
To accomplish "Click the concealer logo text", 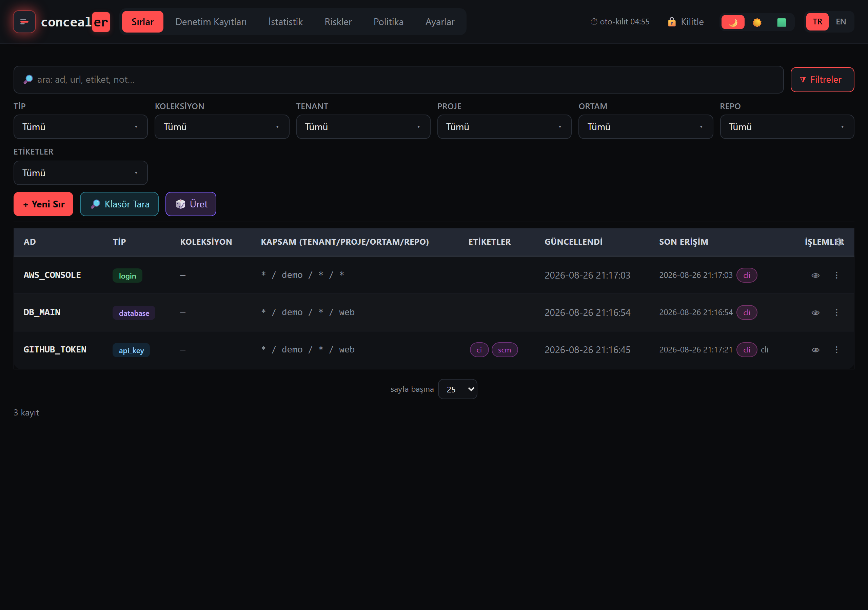I will click(x=75, y=22).
